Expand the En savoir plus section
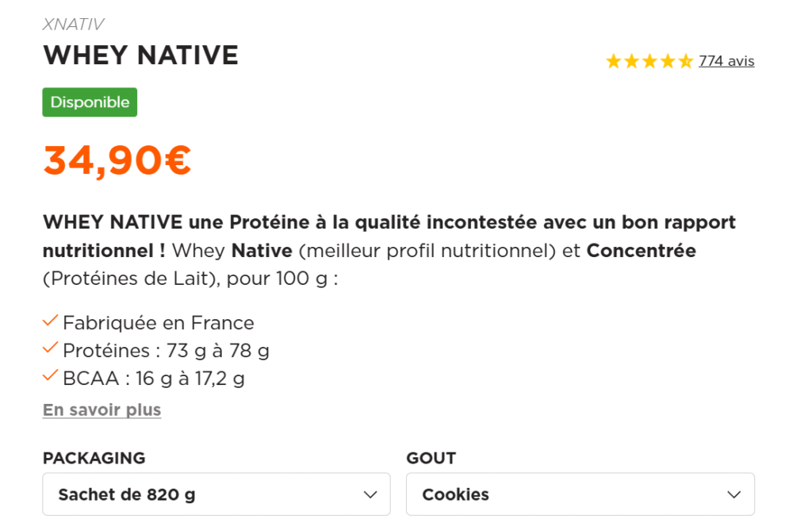The image size is (812, 523). point(101,410)
